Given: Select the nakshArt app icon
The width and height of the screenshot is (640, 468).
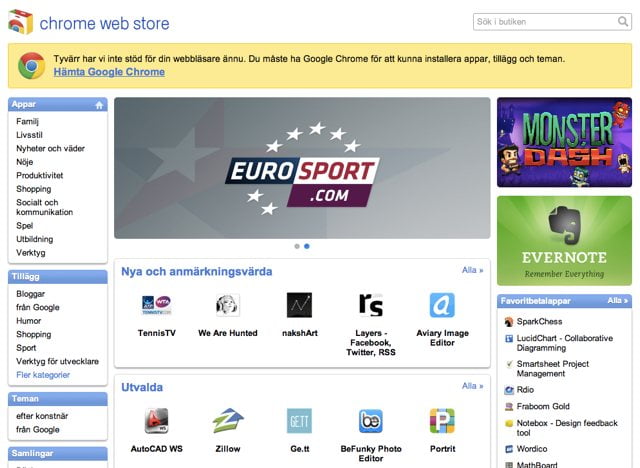Looking at the screenshot, I should point(299,305).
